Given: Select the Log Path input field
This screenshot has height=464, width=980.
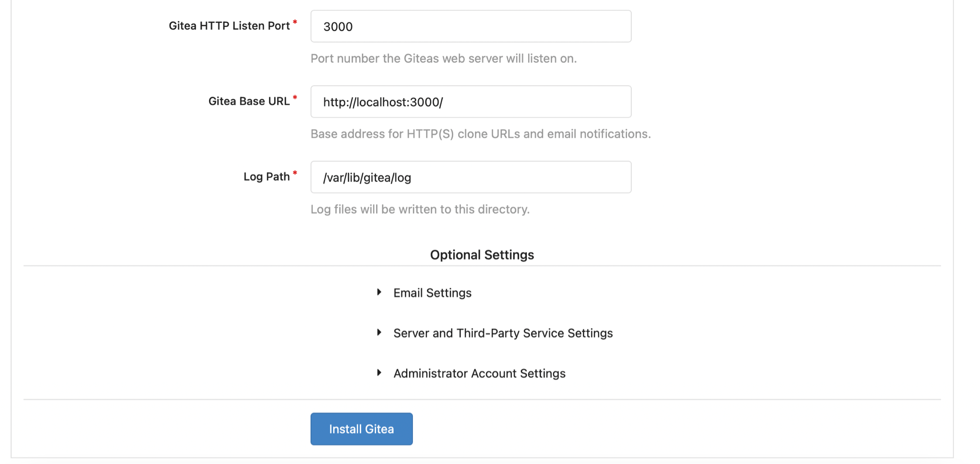Looking at the screenshot, I should coord(471,177).
